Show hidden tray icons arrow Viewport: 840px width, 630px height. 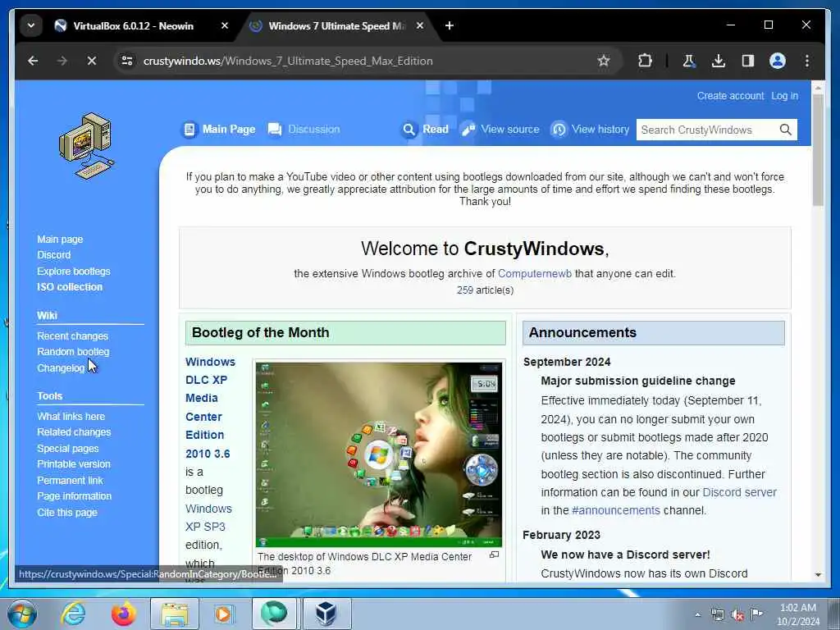[x=697, y=614]
